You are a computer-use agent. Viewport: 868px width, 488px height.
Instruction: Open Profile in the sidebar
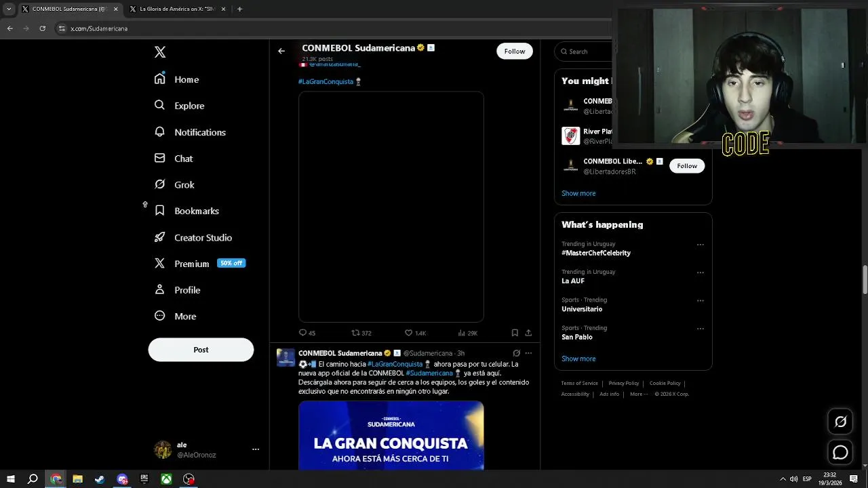click(x=177, y=290)
